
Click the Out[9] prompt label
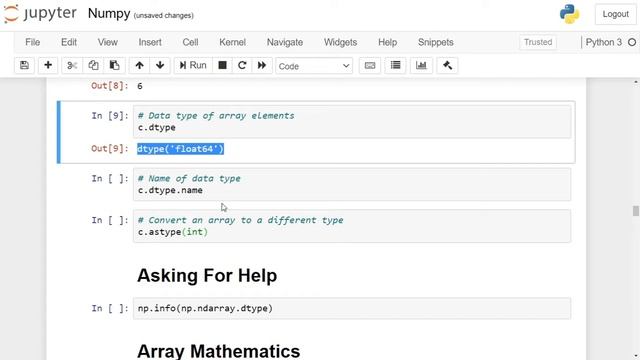110,149
